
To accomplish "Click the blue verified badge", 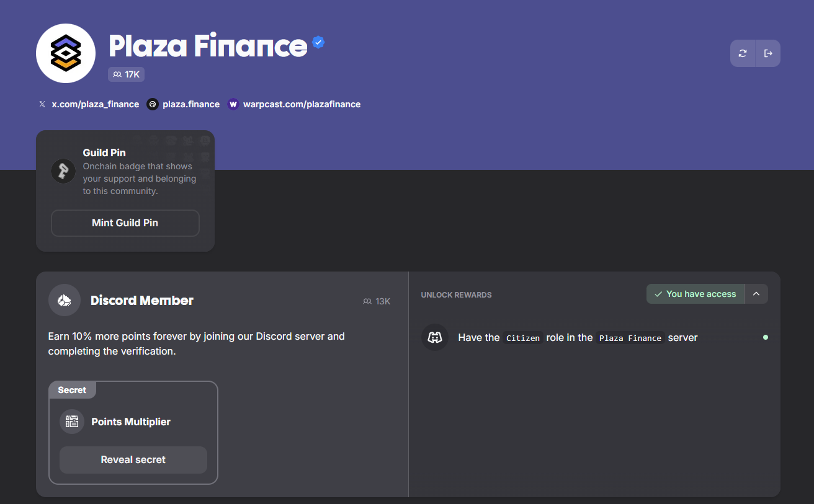I will click(x=318, y=42).
